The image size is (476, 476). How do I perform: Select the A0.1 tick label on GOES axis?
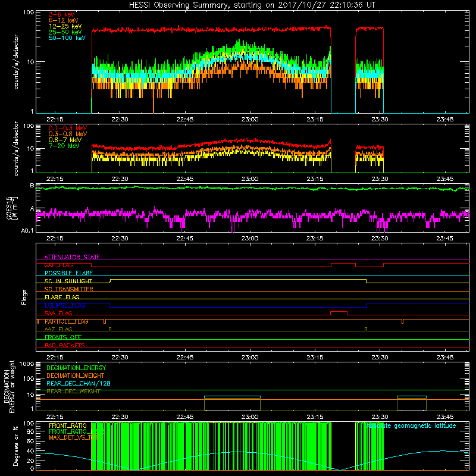27,231
